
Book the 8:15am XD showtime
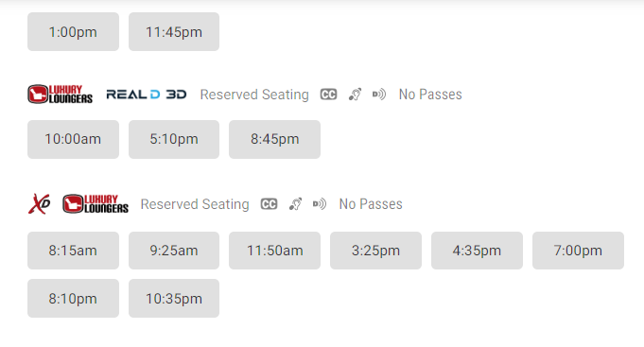(73, 251)
